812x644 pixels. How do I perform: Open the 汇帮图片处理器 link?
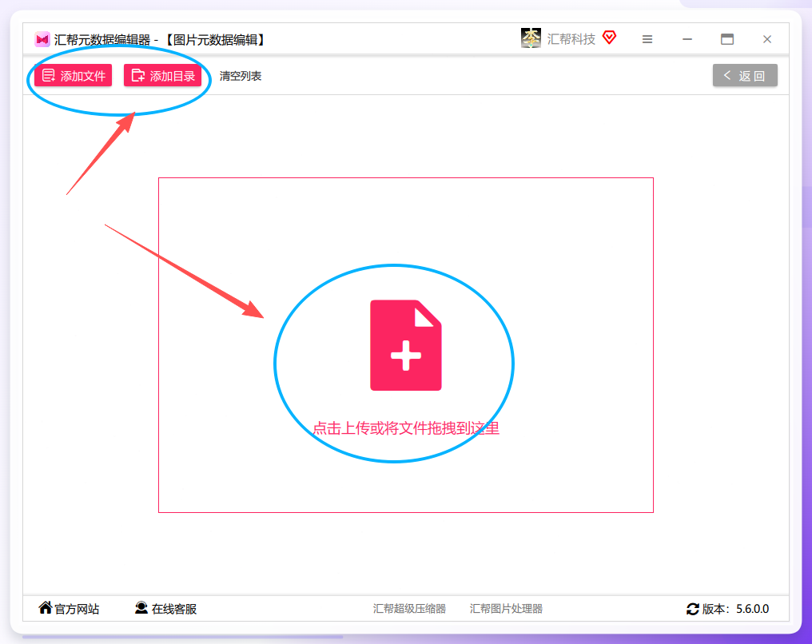pos(506,608)
